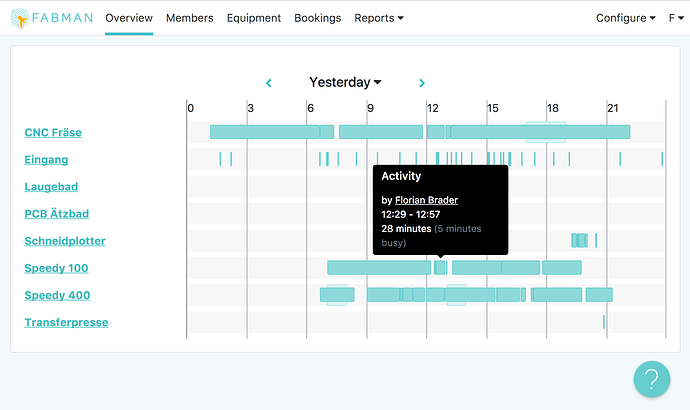Click Florian Brader link in tooltip
The width and height of the screenshot is (690, 410).
(x=426, y=200)
